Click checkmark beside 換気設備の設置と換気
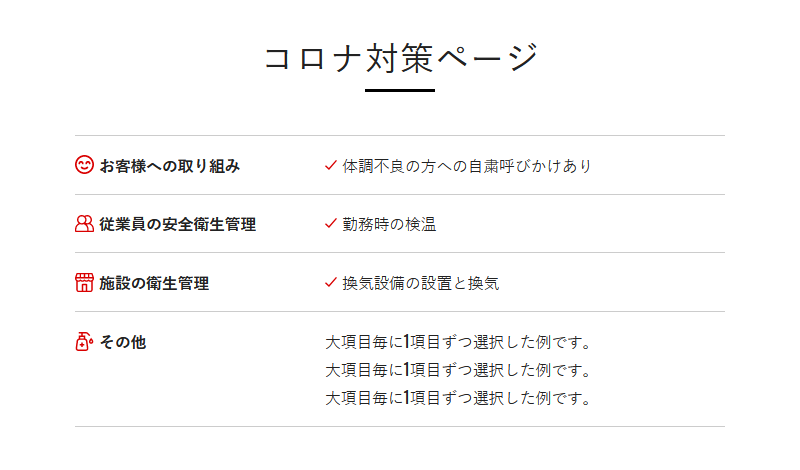Viewport: 800px width, 470px height. pos(331,283)
